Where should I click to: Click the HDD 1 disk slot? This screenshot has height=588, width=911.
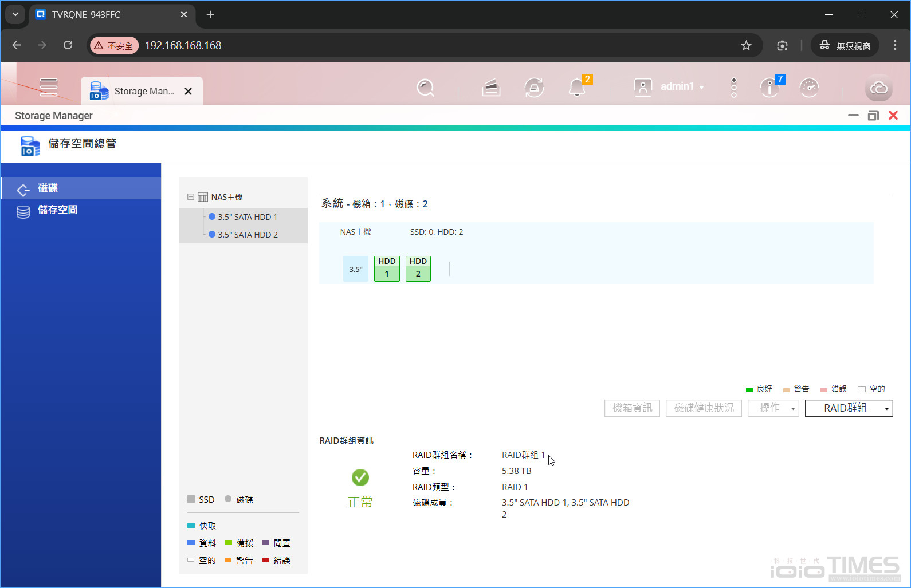click(387, 268)
